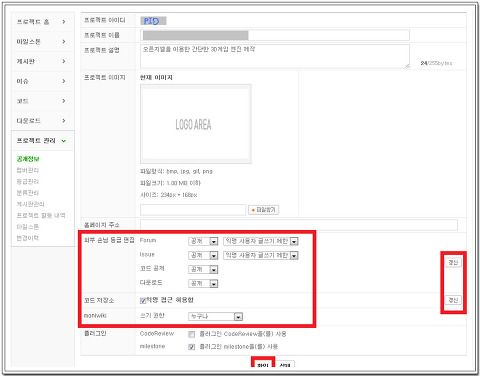
Task: Open the 이슈 sidebar menu
Action: [x=42, y=81]
